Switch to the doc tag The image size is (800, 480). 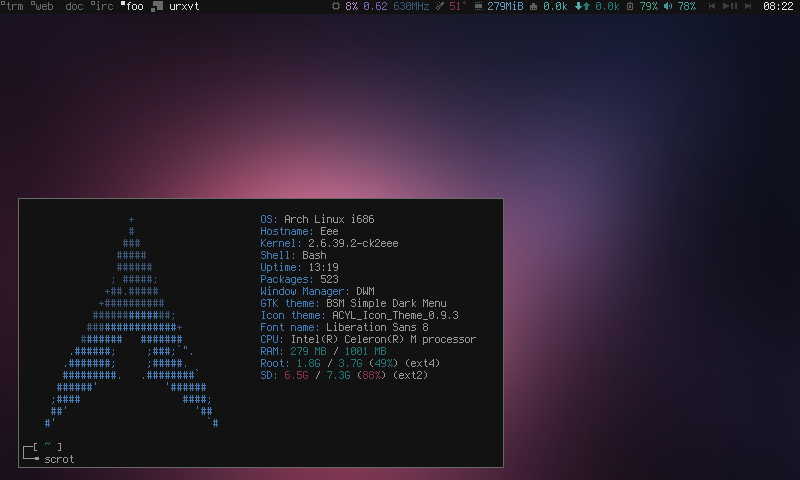[x=74, y=7]
